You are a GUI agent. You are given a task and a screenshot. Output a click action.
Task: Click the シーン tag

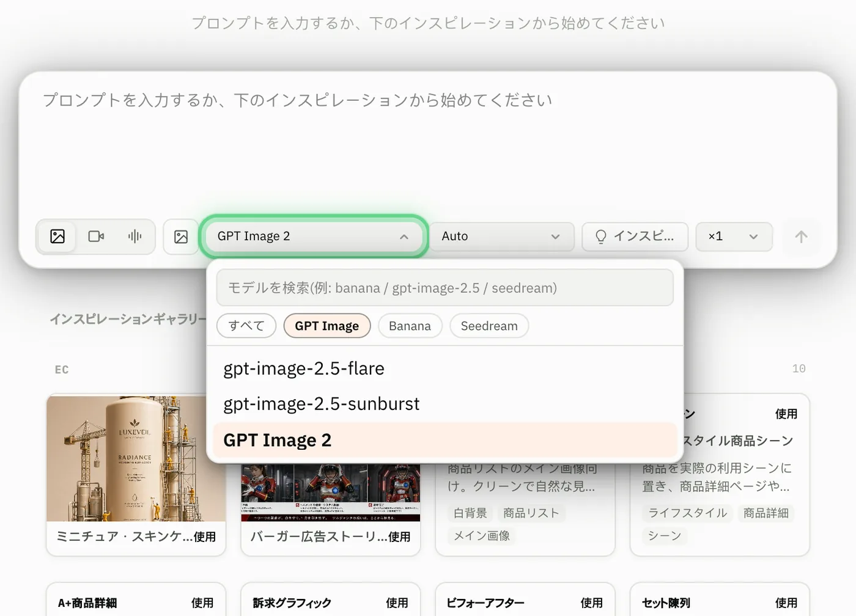pyautogui.click(x=665, y=536)
